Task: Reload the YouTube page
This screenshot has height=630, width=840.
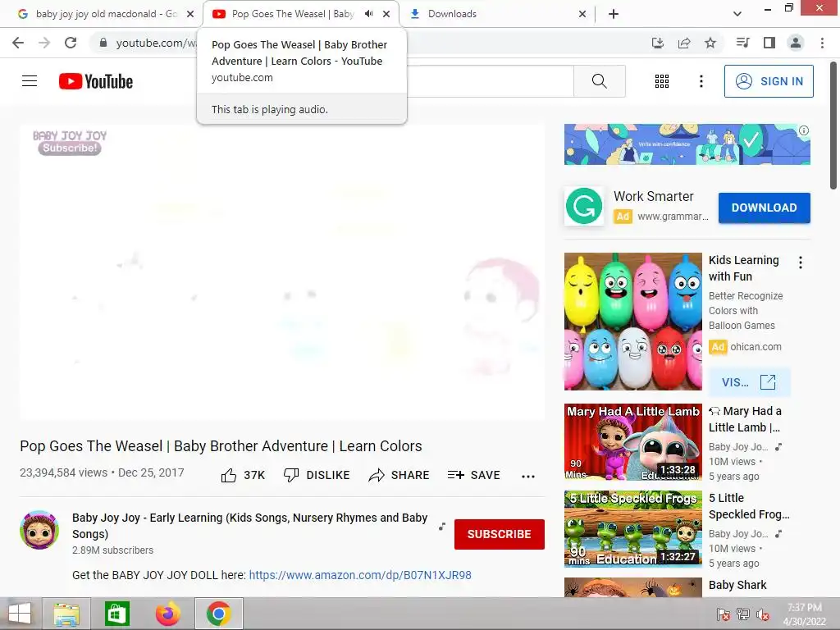Action: point(71,43)
